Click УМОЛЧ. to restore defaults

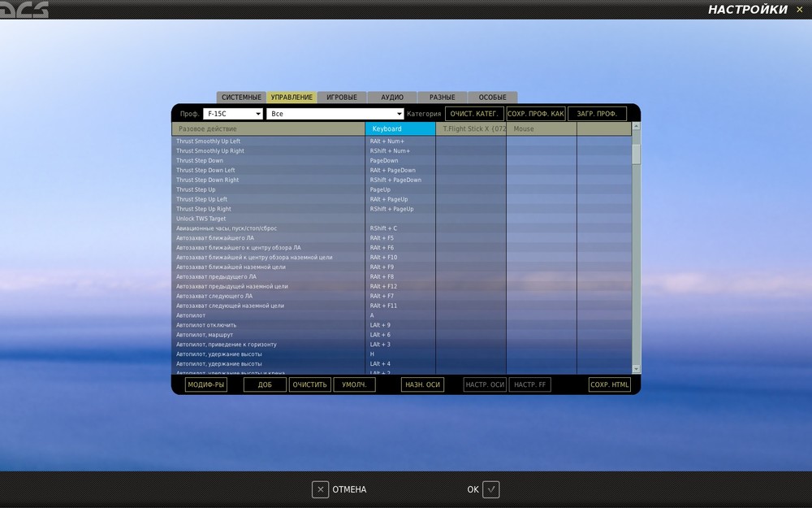[354, 384]
